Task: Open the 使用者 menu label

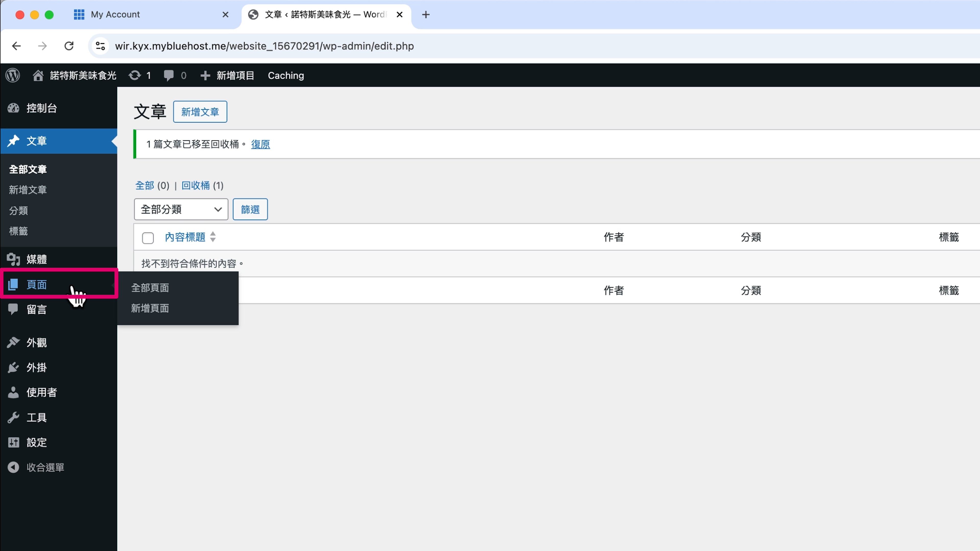Action: pos(42,392)
